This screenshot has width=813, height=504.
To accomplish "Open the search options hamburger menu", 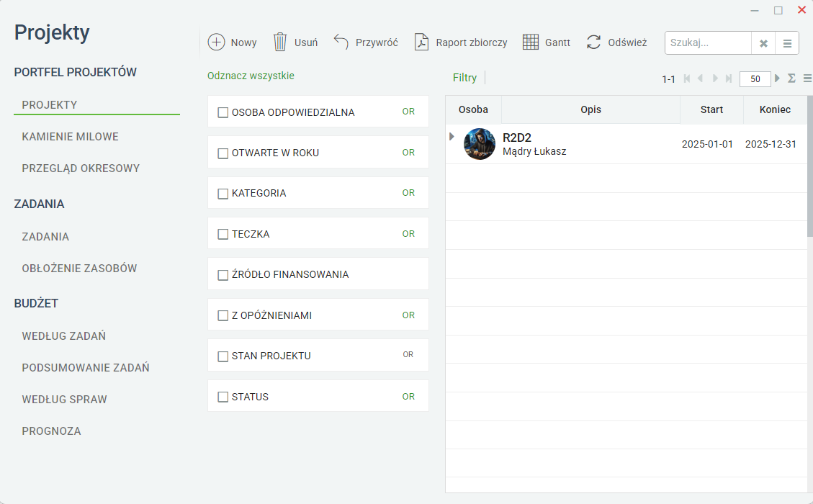I will click(x=787, y=43).
